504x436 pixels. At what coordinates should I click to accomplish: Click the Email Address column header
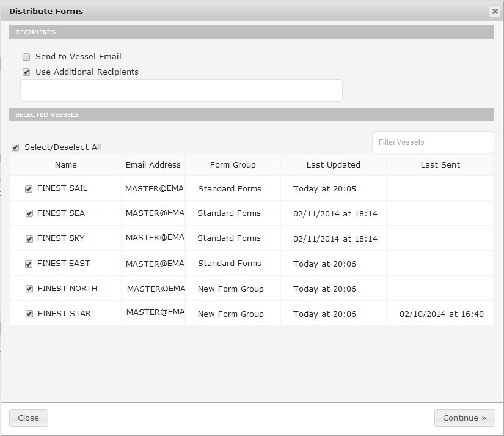[x=153, y=164]
